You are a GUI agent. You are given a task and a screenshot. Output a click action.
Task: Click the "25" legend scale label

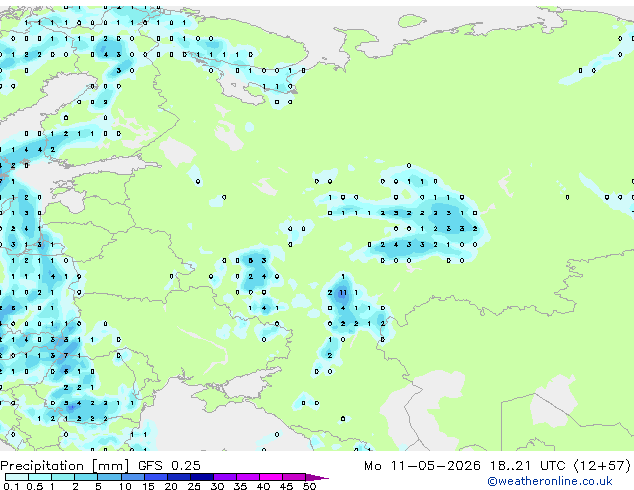click(194, 486)
